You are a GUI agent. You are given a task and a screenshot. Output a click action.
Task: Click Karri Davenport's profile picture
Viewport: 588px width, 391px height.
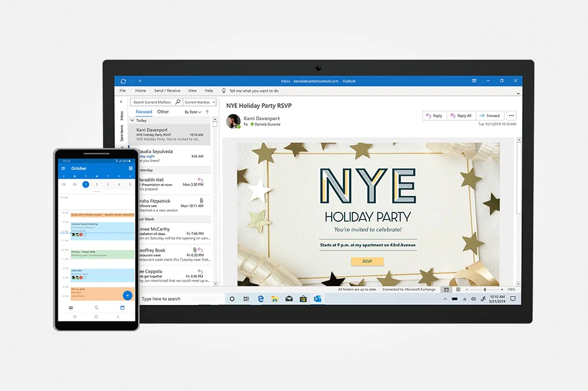(x=233, y=121)
